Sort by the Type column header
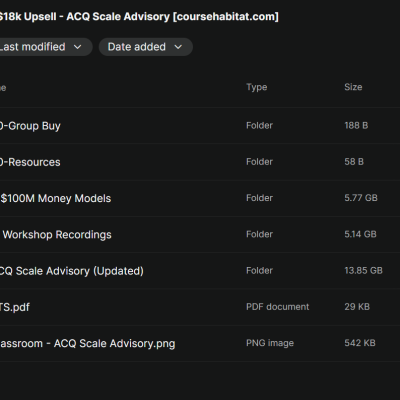The width and height of the screenshot is (400, 400). point(257,87)
